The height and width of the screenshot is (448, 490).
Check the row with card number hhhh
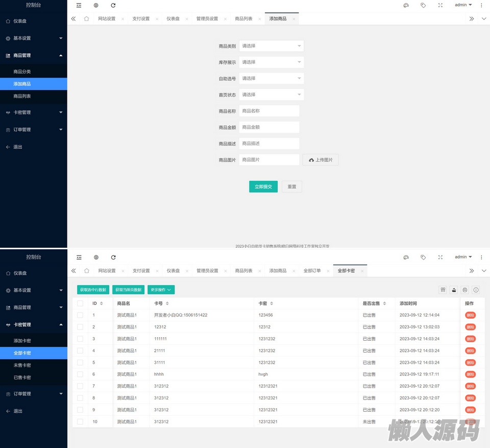pos(80,374)
